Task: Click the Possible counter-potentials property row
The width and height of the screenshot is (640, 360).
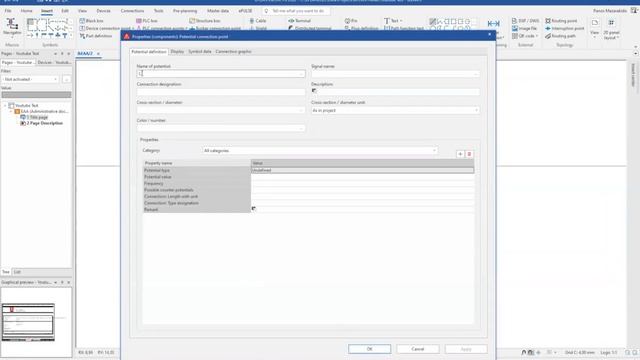Action: point(309,190)
